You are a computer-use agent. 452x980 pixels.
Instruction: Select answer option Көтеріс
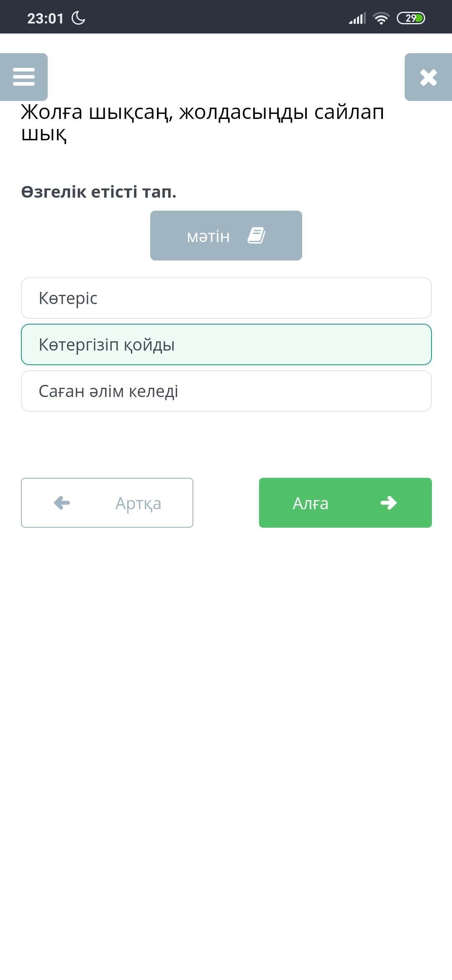pyautogui.click(x=226, y=298)
